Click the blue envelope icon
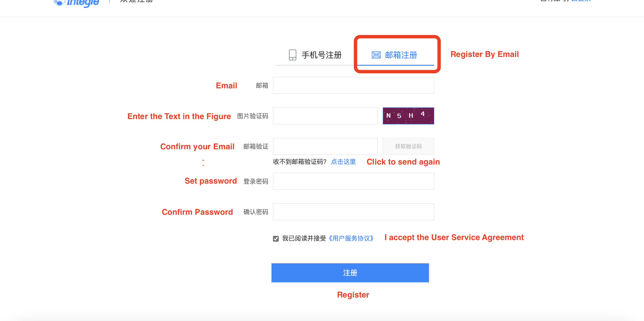 376,55
